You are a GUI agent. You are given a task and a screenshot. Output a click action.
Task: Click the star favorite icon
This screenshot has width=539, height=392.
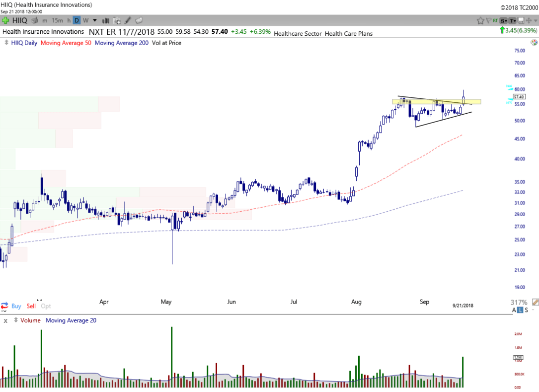tap(480, 20)
